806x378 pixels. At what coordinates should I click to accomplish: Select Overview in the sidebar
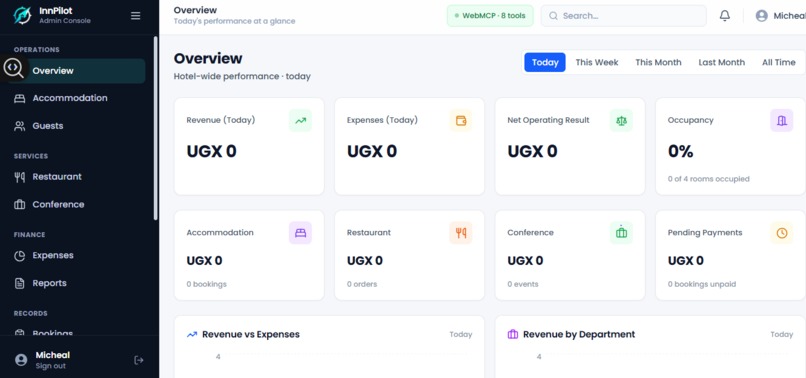pos(76,71)
